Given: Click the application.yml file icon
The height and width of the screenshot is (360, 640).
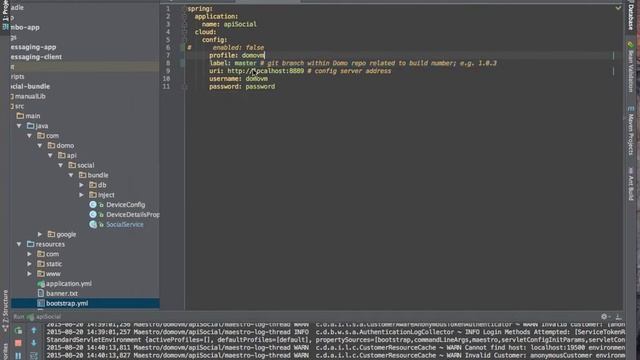Looking at the screenshot, I should 41,284.
